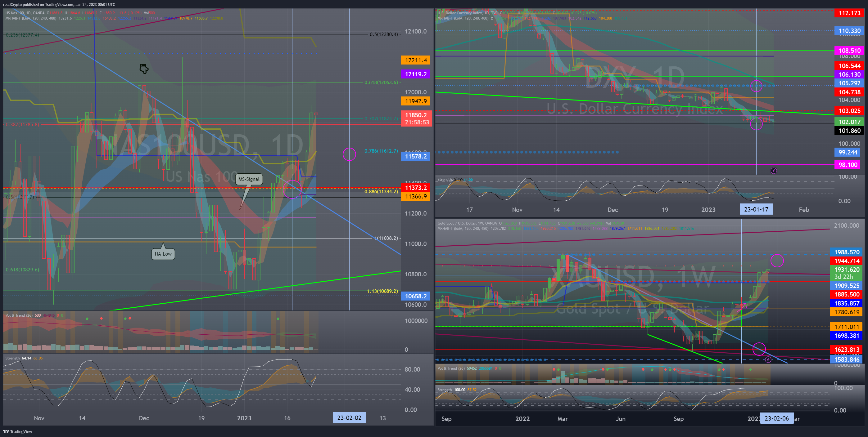Click the Vol & Trend (26) legend on Gold chart
The height and width of the screenshot is (437, 868).
451,368
